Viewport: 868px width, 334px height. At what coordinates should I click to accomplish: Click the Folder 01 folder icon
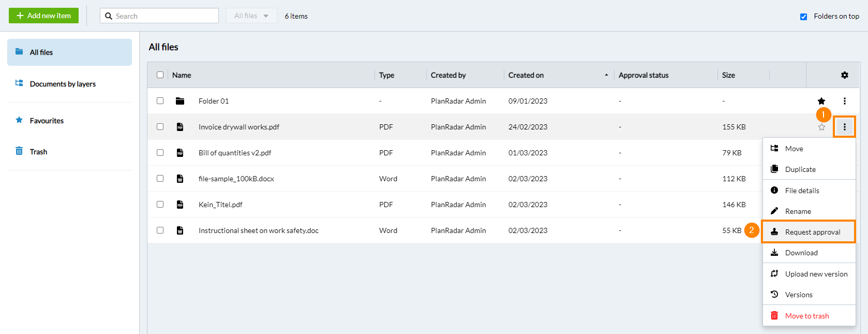pos(180,101)
